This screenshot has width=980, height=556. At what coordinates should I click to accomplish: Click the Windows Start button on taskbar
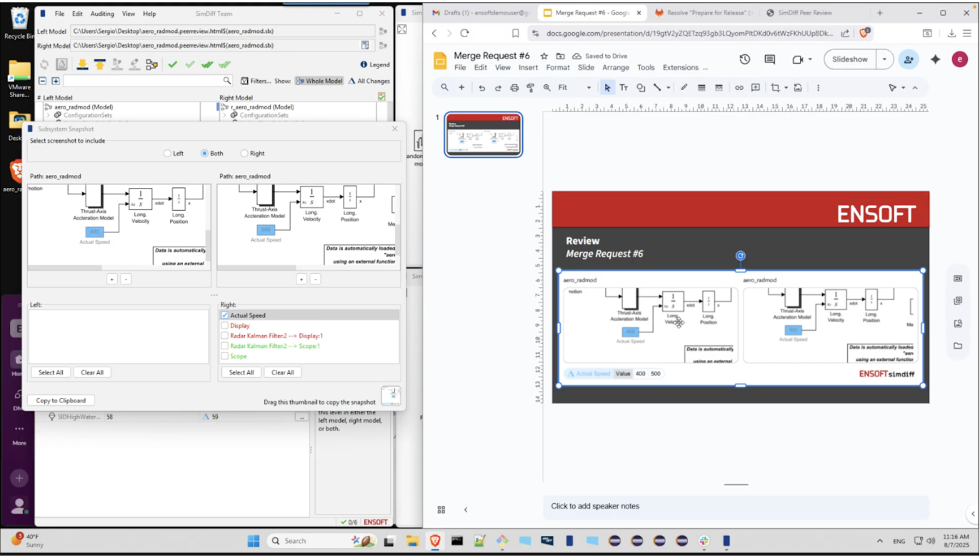tap(254, 541)
